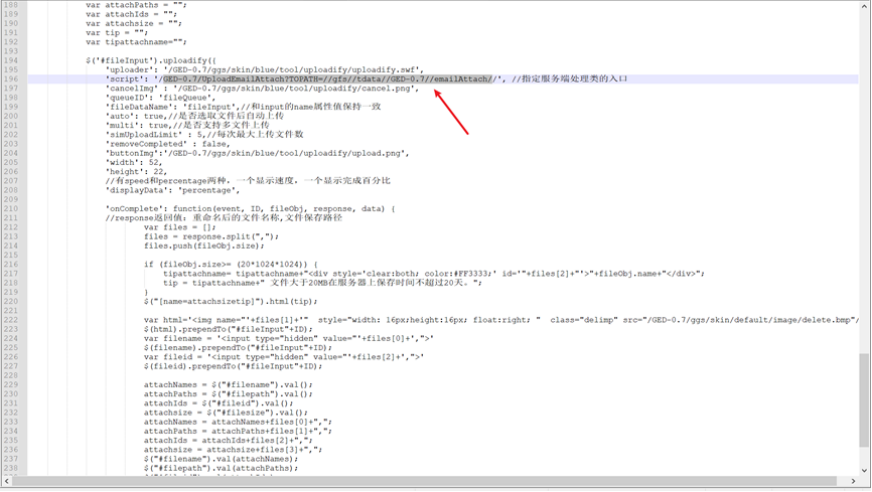Click the 'height': 22 line
The image size is (872, 492).
[136, 172]
